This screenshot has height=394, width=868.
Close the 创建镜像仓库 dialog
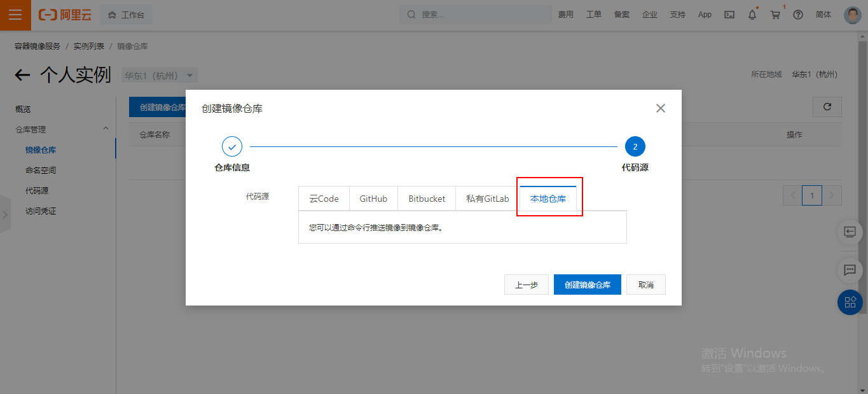[661, 108]
